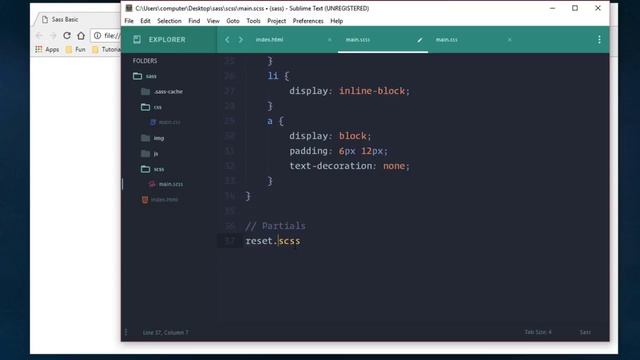The height and width of the screenshot is (360, 640).
Task: Click FOLDERS heading in sidebar
Action: tap(145, 61)
